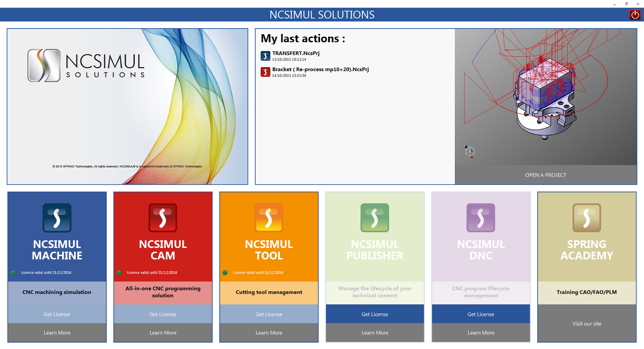
Task: Click the 14/10/2015 15:15:50 timestamp
Action: pos(289,76)
